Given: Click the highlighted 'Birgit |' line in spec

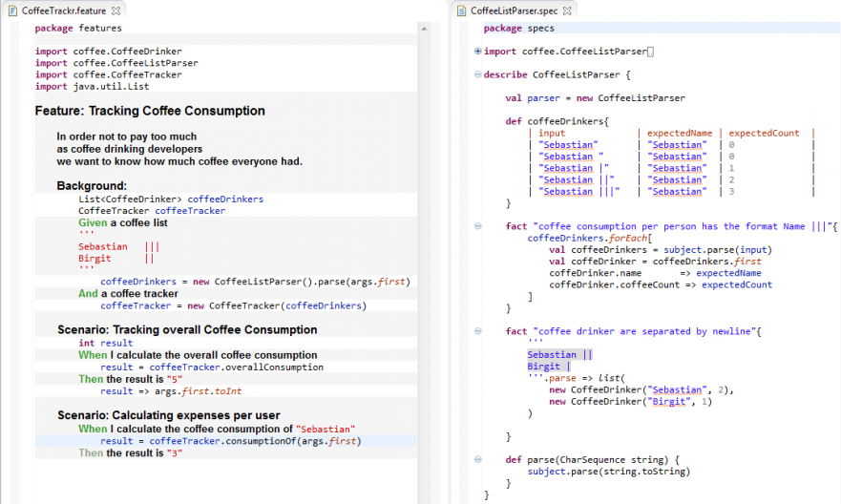Looking at the screenshot, I should tap(549, 367).
